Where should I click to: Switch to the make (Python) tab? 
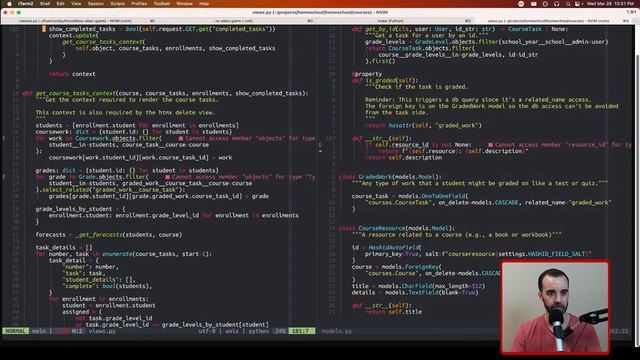pos(396,20)
